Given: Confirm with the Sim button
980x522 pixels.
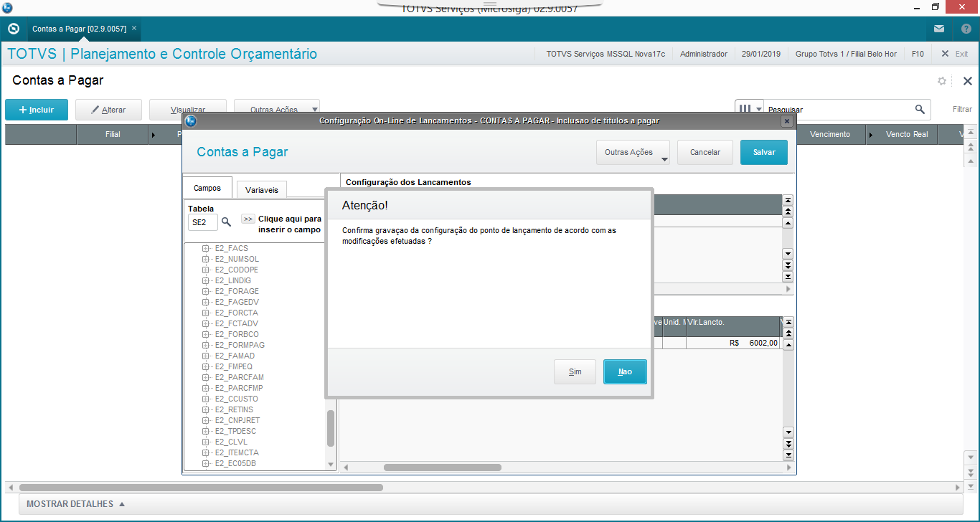Looking at the screenshot, I should (575, 371).
